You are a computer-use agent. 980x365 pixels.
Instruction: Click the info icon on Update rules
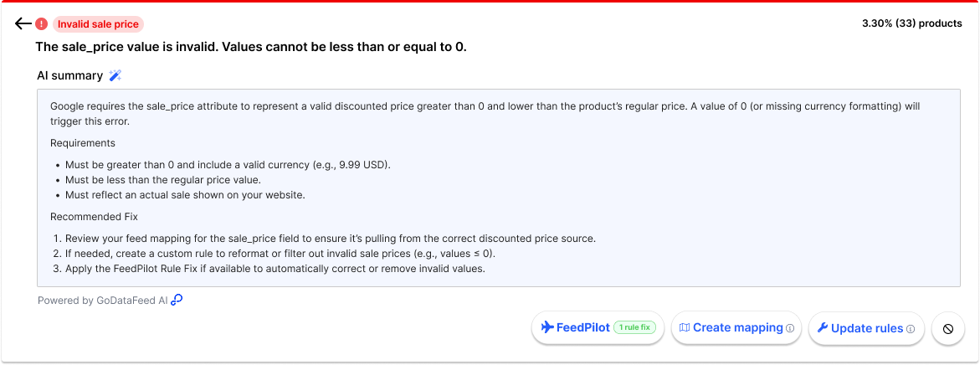coord(911,328)
